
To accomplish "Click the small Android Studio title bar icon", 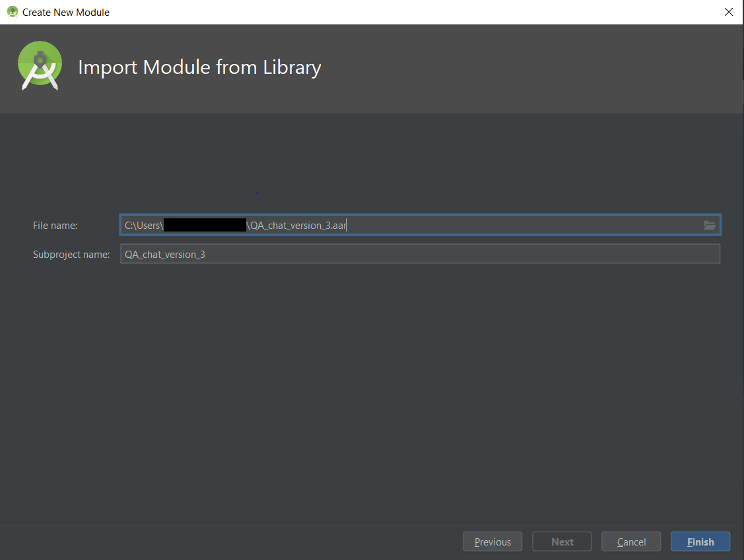I will click(13, 12).
